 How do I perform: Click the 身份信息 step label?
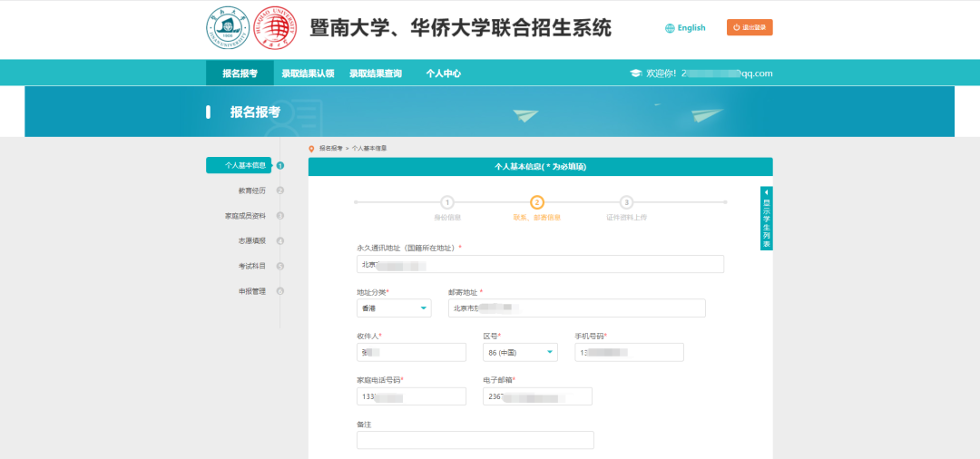pyautogui.click(x=446, y=218)
